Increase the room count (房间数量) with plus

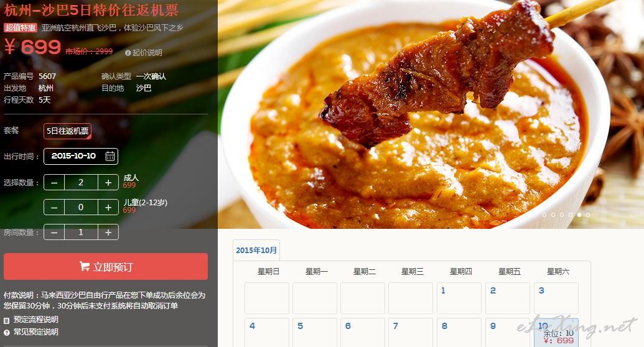[x=108, y=233]
